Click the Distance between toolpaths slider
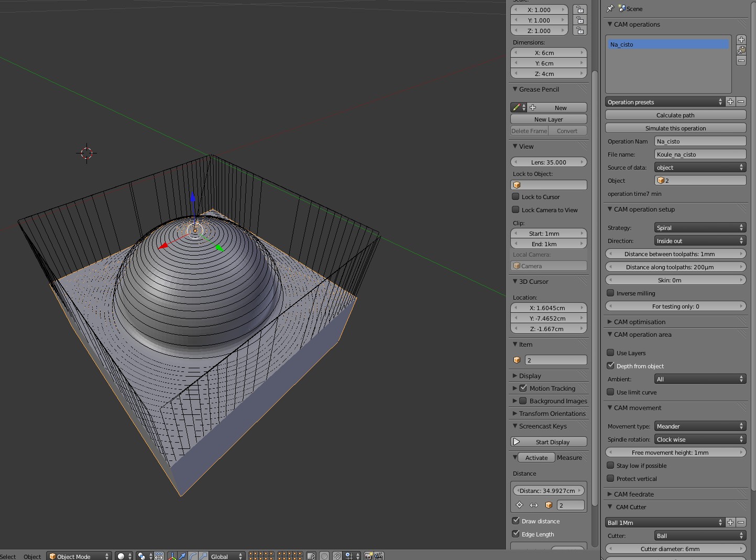Image resolution: width=756 pixels, height=560 pixels. [x=675, y=254]
